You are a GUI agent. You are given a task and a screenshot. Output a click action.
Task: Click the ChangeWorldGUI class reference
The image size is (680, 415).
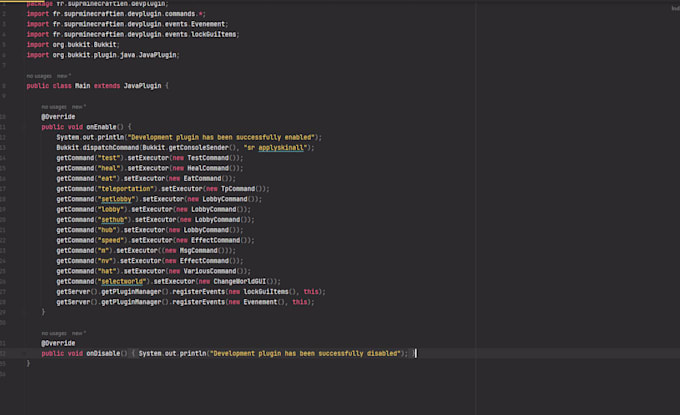(x=242, y=281)
